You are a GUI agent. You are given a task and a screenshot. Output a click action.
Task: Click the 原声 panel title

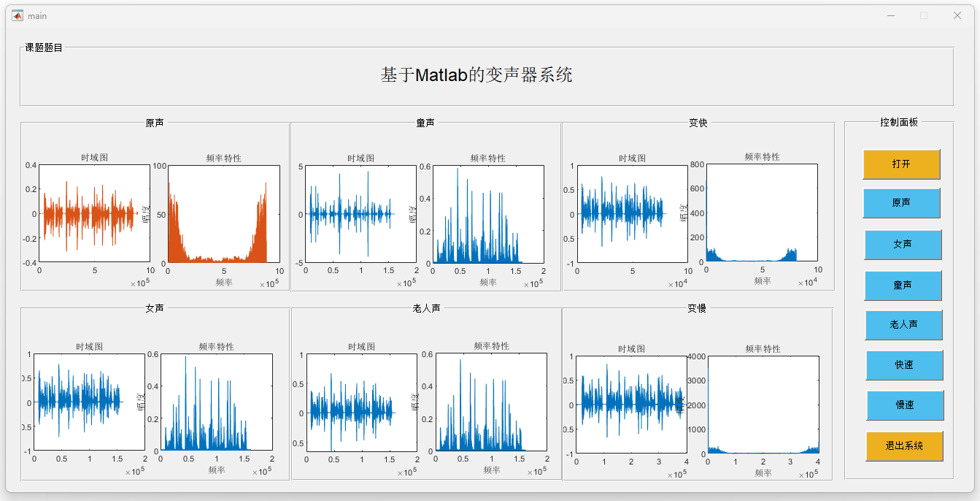(155, 123)
